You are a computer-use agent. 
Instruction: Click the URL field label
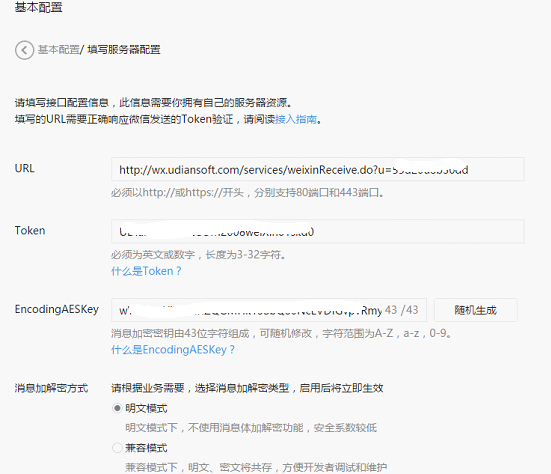pyautogui.click(x=25, y=169)
